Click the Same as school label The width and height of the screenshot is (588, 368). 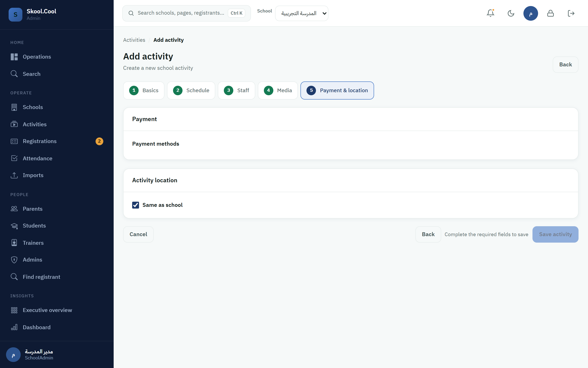pos(162,205)
